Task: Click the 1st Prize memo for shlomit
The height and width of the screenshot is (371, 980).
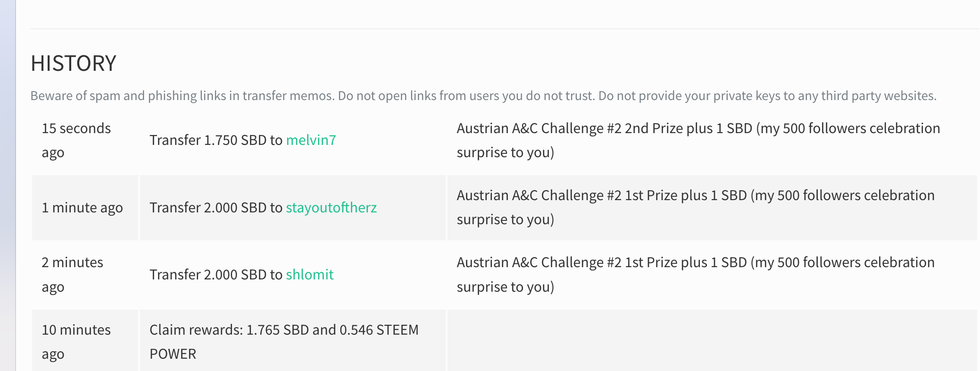Action: click(695, 275)
